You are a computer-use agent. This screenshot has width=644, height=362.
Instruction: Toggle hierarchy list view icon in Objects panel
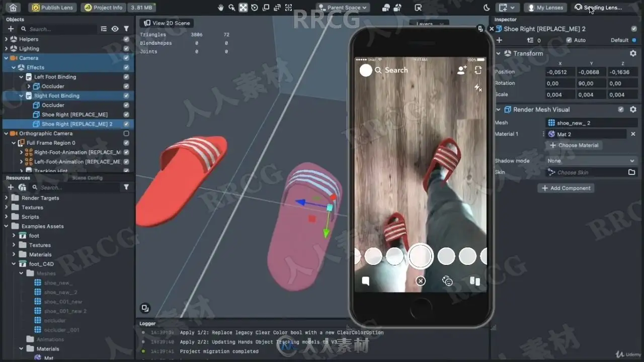click(x=104, y=29)
